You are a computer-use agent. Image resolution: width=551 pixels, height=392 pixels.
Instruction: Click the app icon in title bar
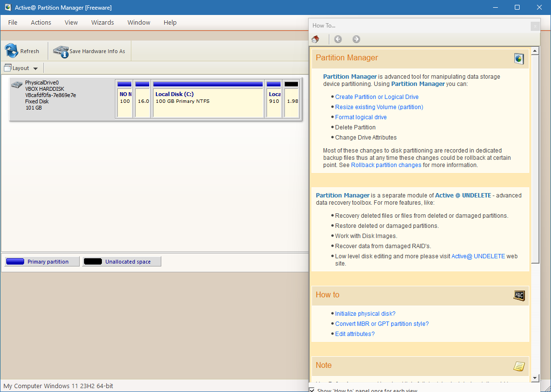[8, 7]
